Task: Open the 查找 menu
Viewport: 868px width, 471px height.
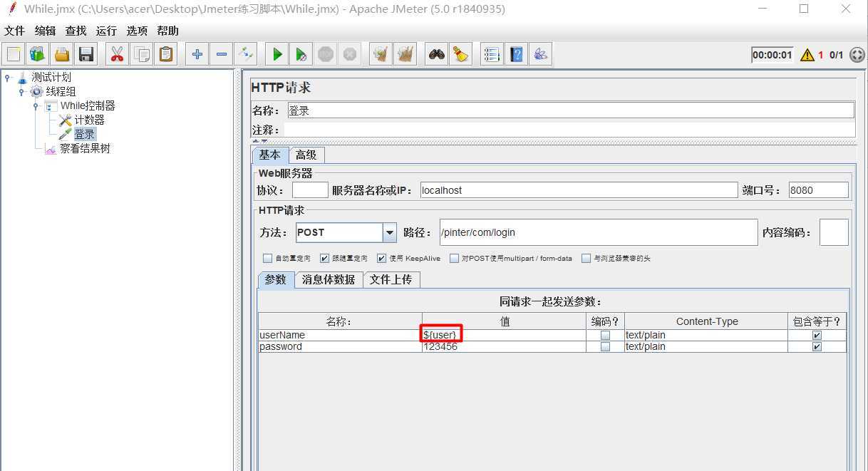Action: [76, 31]
